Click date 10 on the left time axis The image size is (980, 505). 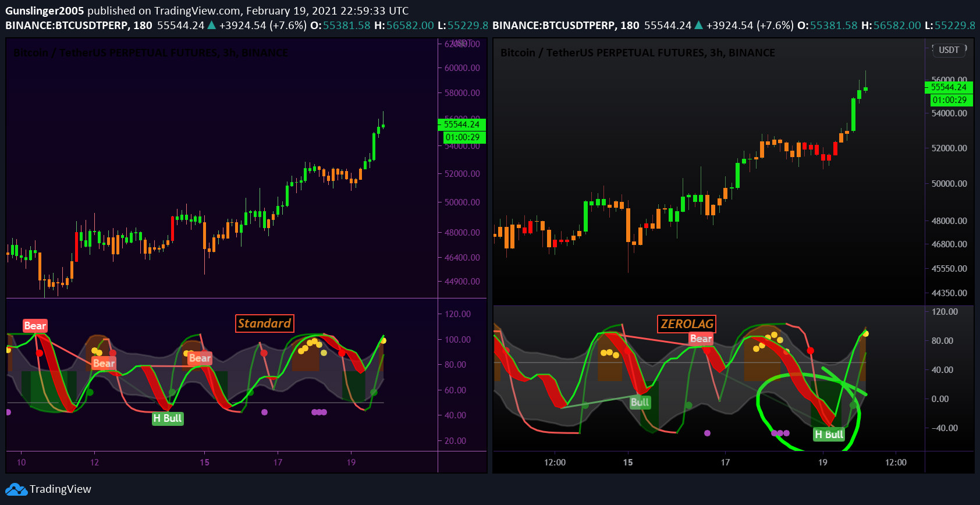pyautogui.click(x=22, y=463)
